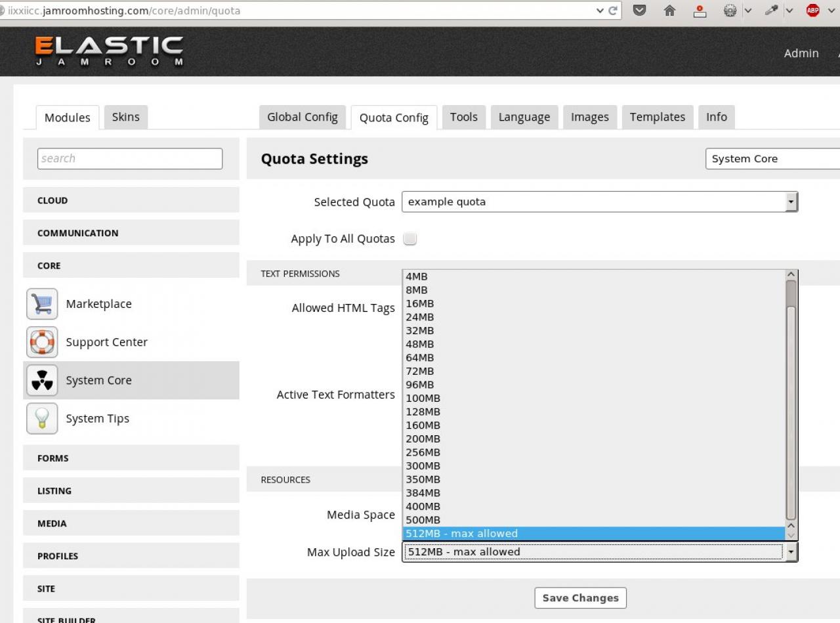Viewport: 840px width, 623px height.
Task: Open the System Core module selector dropdown
Action: [772, 159]
